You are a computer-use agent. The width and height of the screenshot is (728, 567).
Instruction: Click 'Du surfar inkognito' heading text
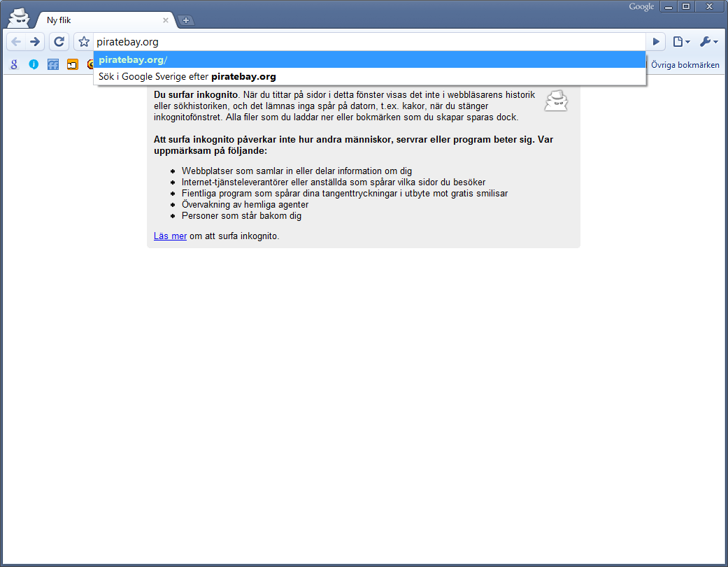(196, 94)
